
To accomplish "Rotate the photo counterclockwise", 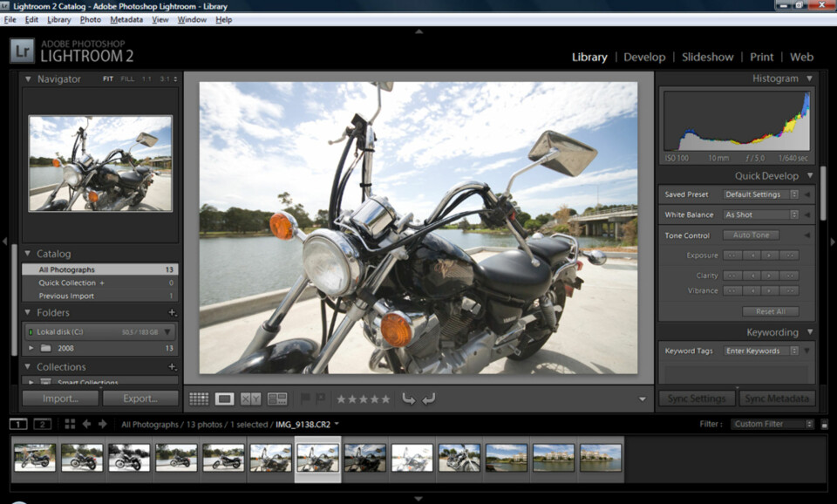I will (x=408, y=398).
